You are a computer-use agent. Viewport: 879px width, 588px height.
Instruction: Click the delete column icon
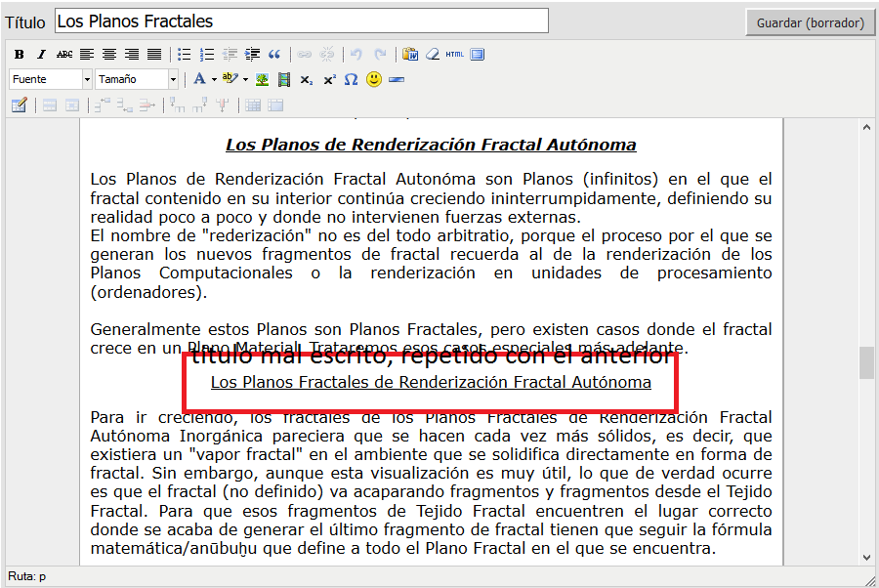click(x=223, y=105)
